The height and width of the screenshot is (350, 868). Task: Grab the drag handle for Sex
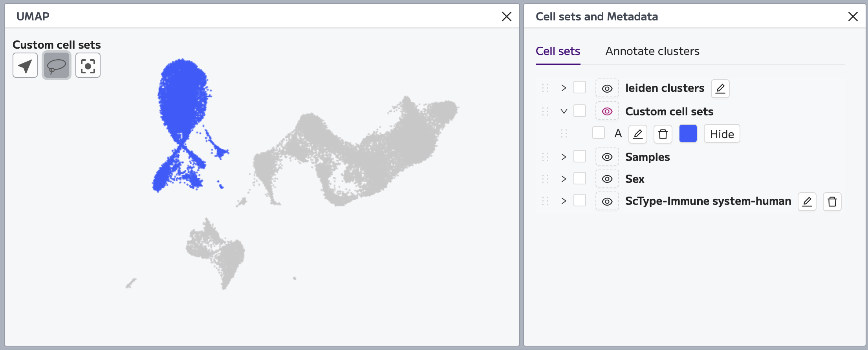pos(545,179)
